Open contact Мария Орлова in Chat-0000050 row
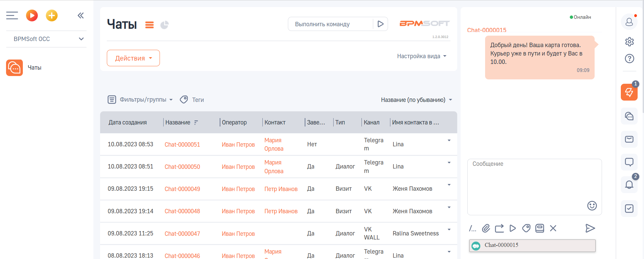Image resolution: width=644 pixels, height=259 pixels. pyautogui.click(x=274, y=167)
